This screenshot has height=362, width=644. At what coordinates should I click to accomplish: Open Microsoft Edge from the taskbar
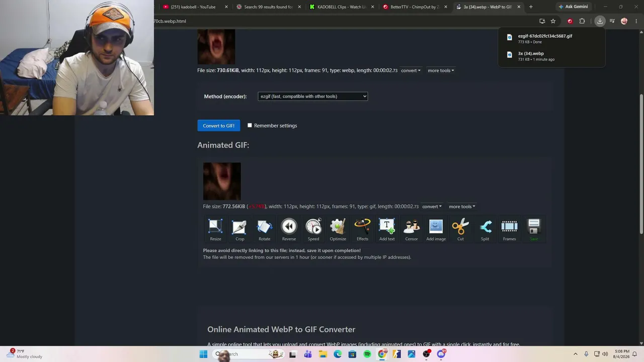click(338, 354)
